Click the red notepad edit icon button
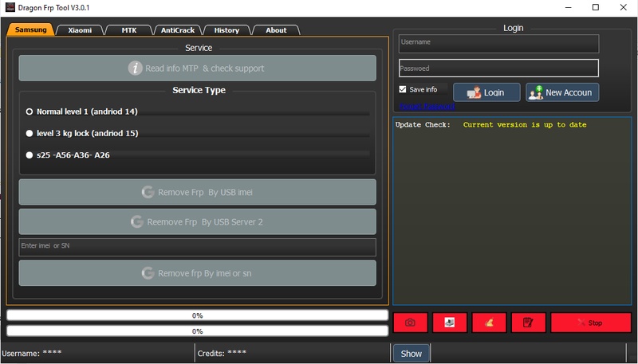 [x=528, y=323]
